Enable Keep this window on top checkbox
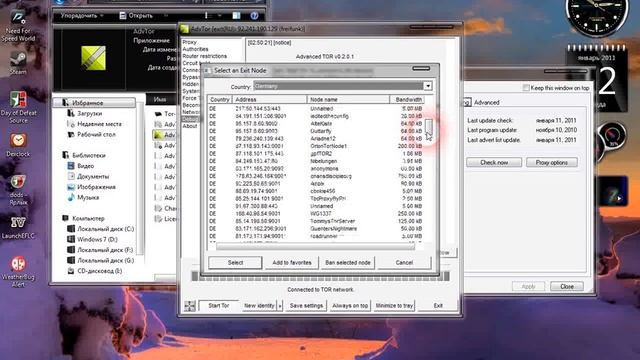Viewport: 640px width, 360px height. click(x=526, y=88)
